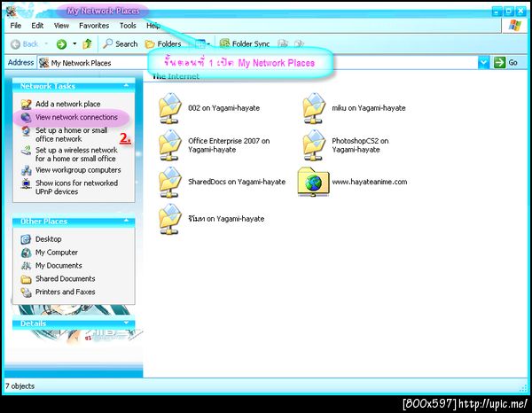Click Set up a home or small office network
The height and width of the screenshot is (413, 532).
pos(72,135)
